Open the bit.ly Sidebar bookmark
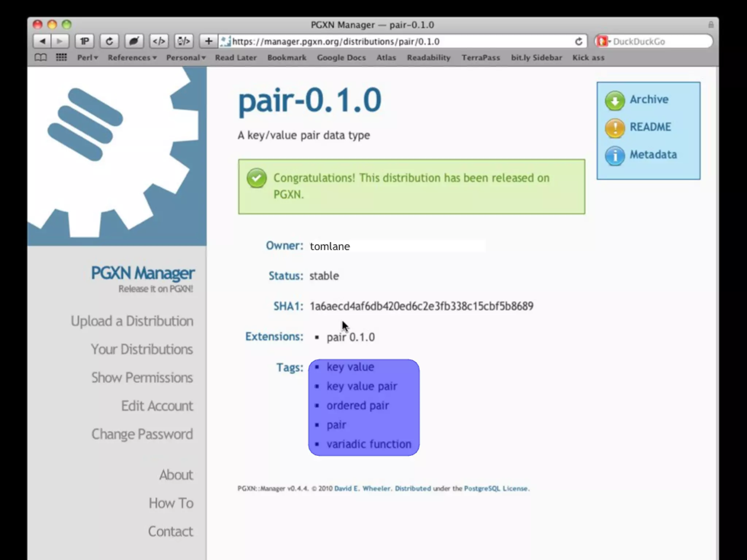Screen dimensions: 747x560 pos(536,58)
